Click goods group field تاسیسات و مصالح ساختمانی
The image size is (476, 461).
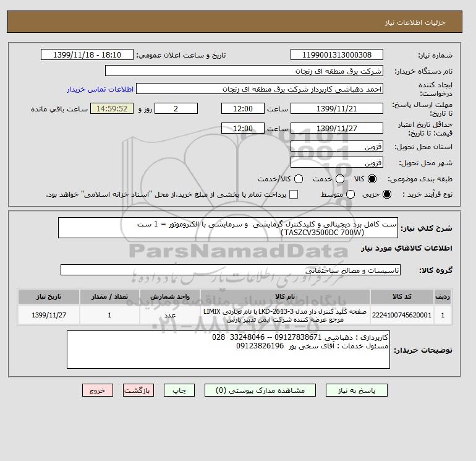tap(231, 270)
